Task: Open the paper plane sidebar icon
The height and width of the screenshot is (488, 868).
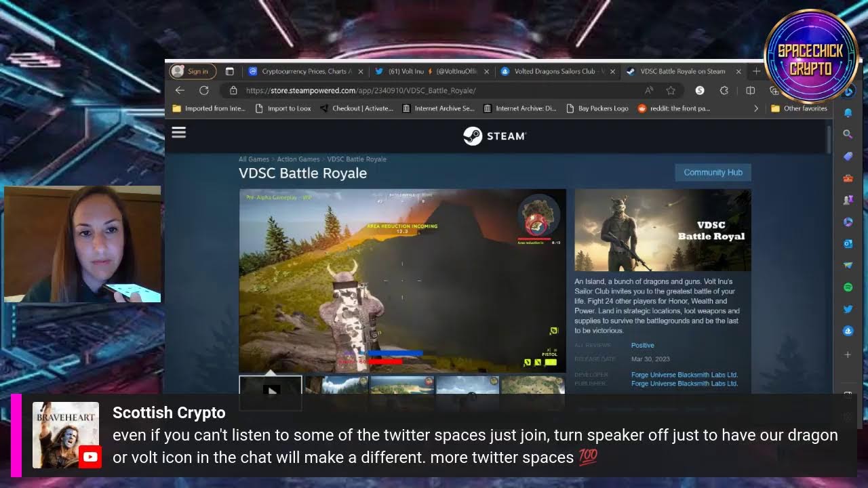Action: click(848, 265)
